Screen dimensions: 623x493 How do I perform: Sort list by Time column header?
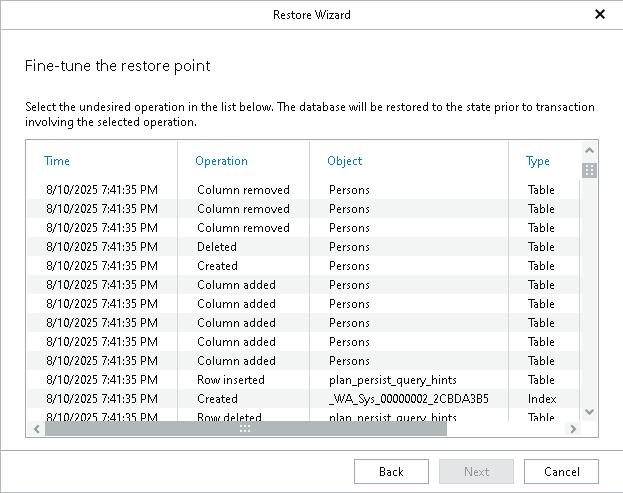[56, 161]
